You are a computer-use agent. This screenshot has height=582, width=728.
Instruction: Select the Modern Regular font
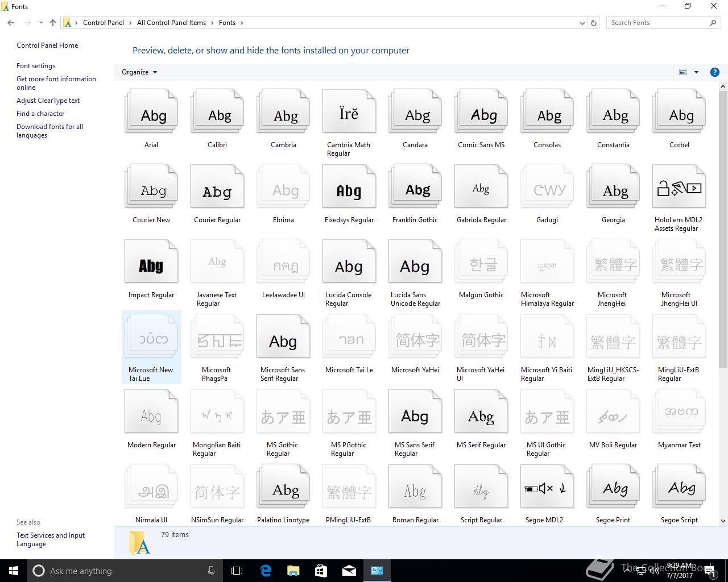(x=151, y=418)
